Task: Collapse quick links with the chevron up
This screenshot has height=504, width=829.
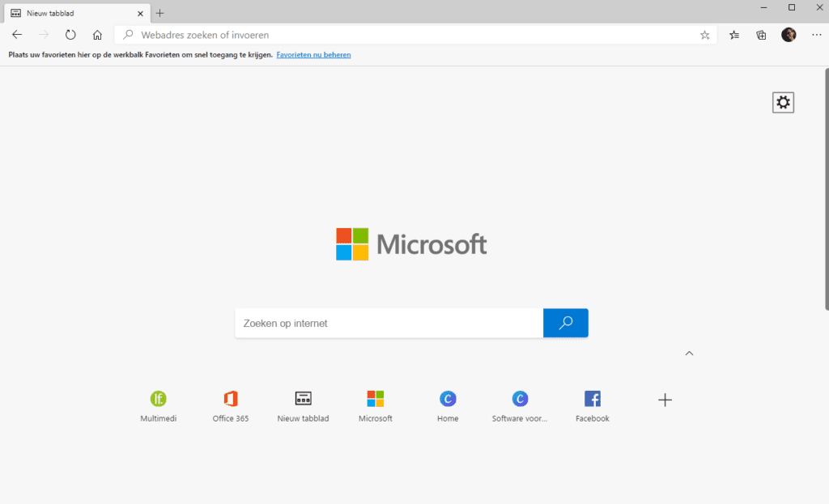Action: tap(689, 354)
